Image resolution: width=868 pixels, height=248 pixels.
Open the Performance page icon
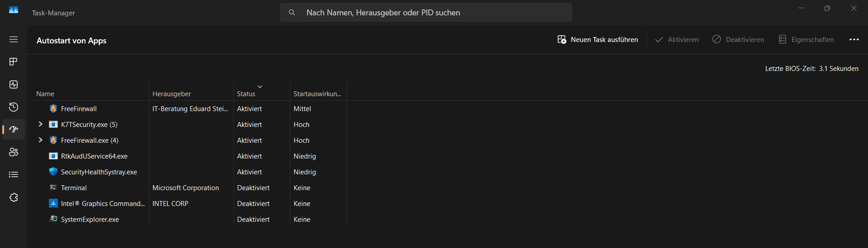(x=14, y=84)
